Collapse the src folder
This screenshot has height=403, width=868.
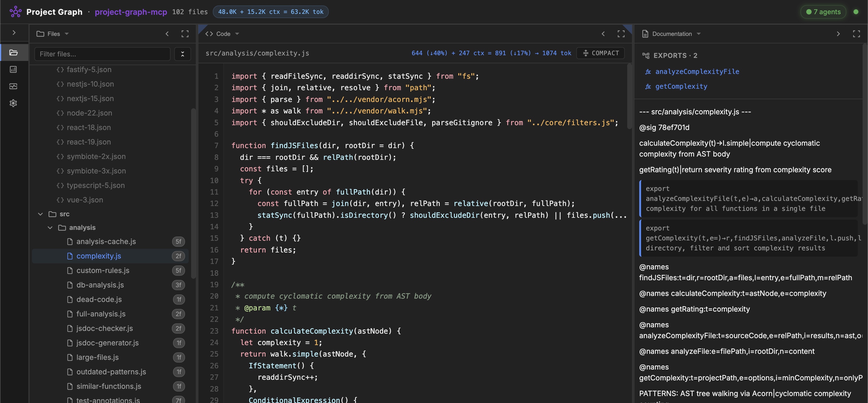40,214
